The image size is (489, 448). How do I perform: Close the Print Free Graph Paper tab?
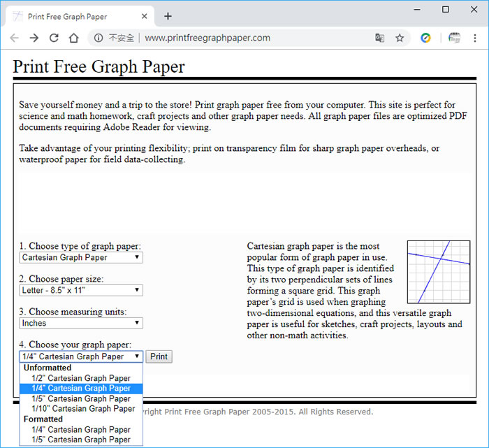click(x=145, y=16)
